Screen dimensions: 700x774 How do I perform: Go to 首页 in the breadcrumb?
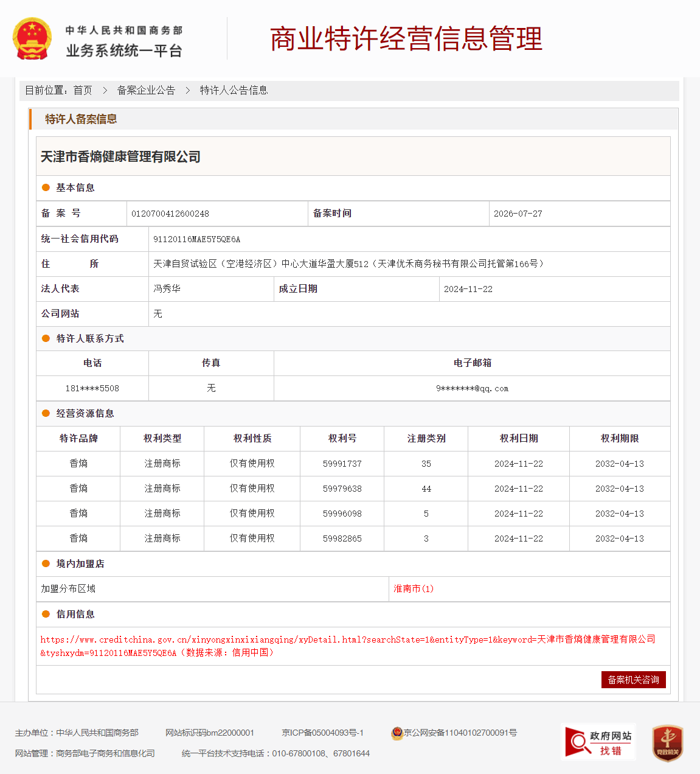83,90
